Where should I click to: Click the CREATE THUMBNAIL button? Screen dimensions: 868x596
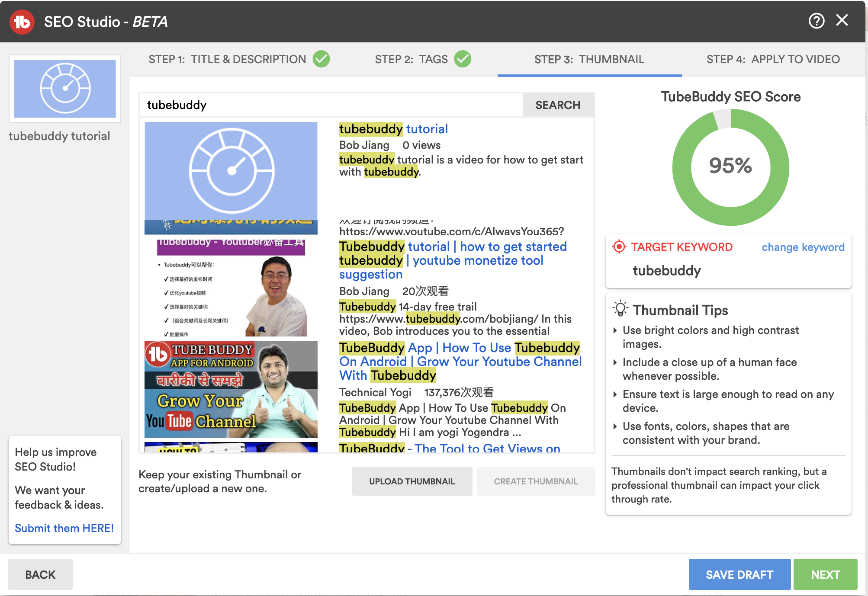(536, 481)
